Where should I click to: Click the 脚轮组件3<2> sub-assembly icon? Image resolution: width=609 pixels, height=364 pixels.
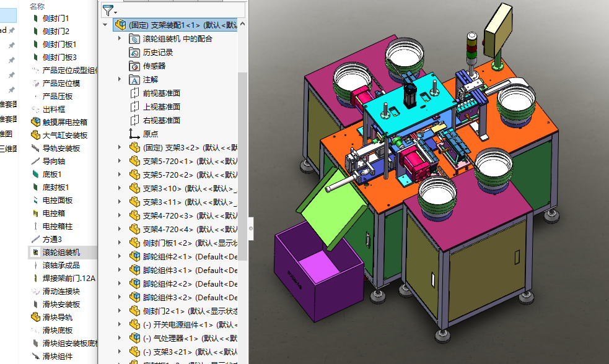[x=135, y=297]
